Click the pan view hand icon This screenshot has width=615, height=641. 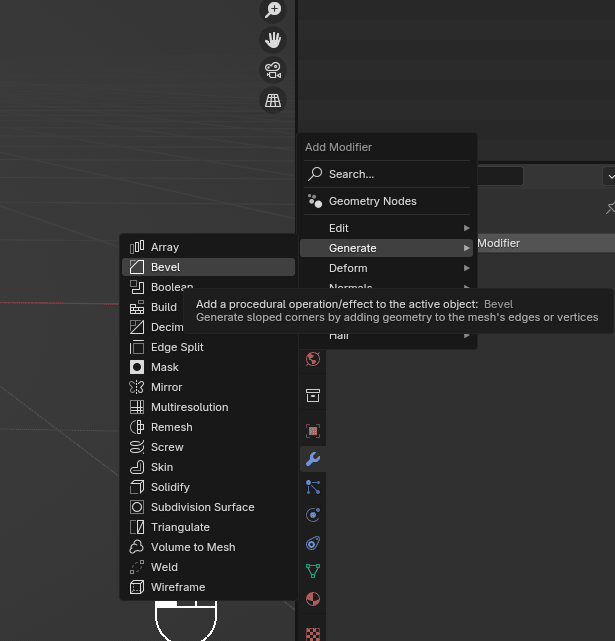click(x=272, y=40)
